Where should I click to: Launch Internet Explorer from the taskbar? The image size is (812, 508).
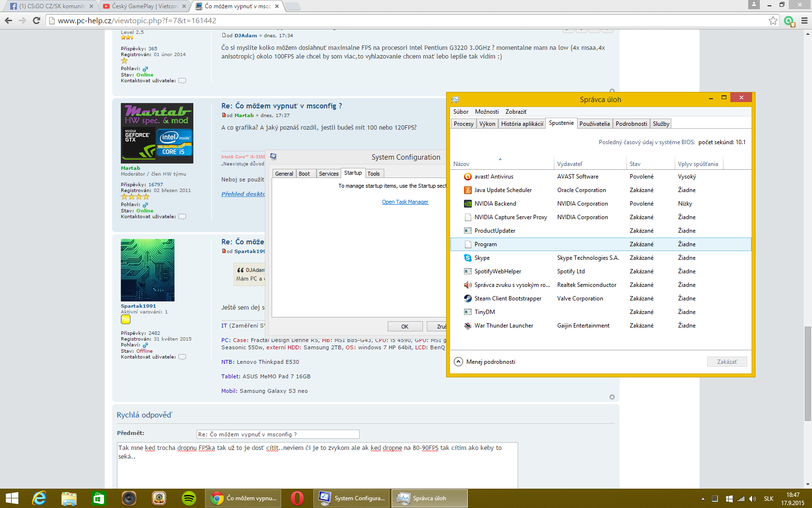tap(39, 498)
